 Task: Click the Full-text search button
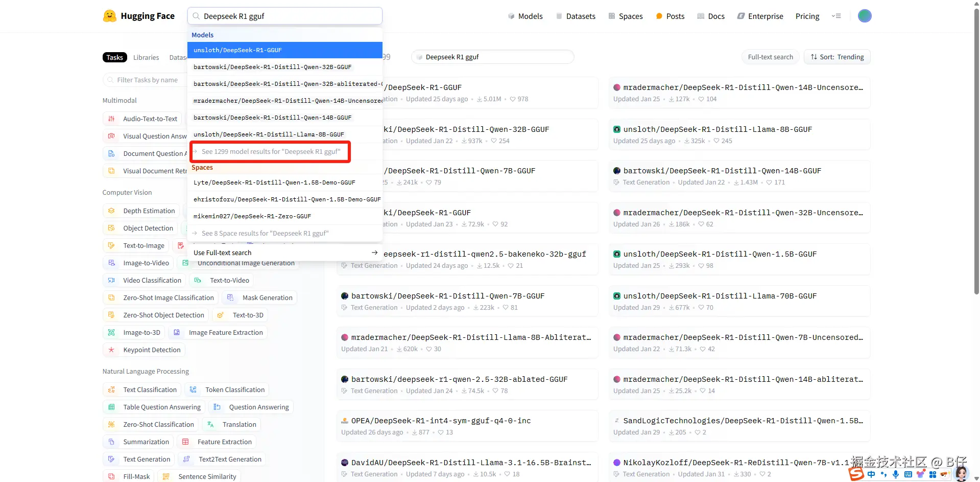pos(770,57)
